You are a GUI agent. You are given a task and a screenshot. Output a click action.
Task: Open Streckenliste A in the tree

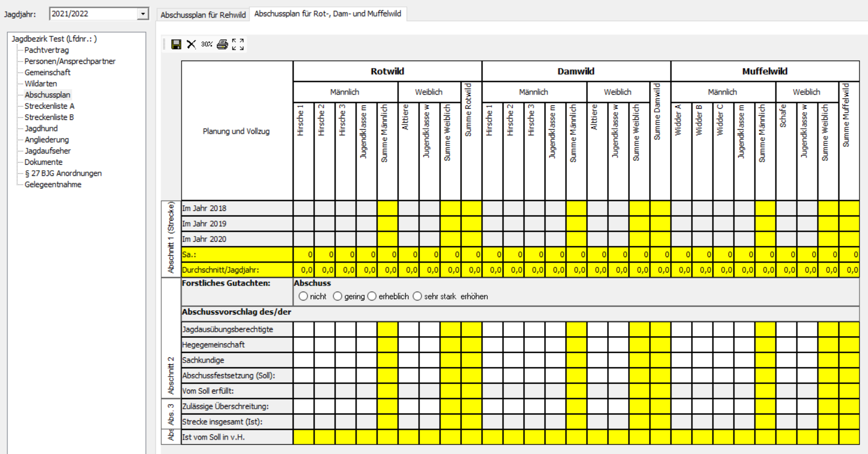pyautogui.click(x=49, y=106)
